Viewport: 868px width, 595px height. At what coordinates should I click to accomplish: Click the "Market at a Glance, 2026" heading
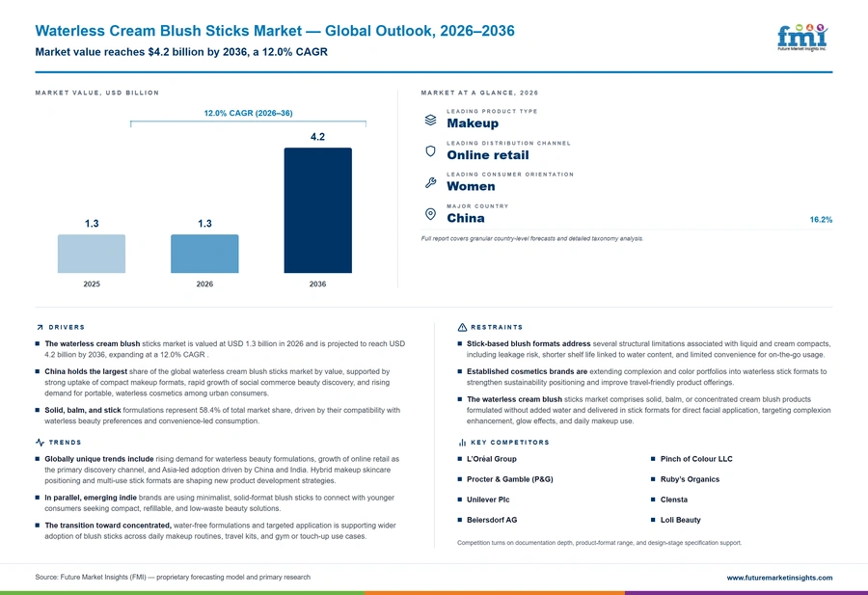click(479, 93)
